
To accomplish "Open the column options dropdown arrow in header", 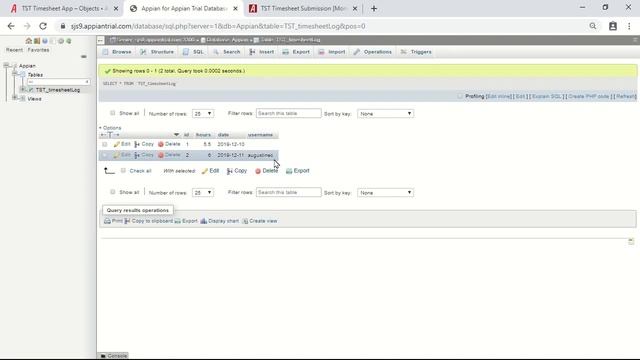I will pyautogui.click(x=176, y=135).
